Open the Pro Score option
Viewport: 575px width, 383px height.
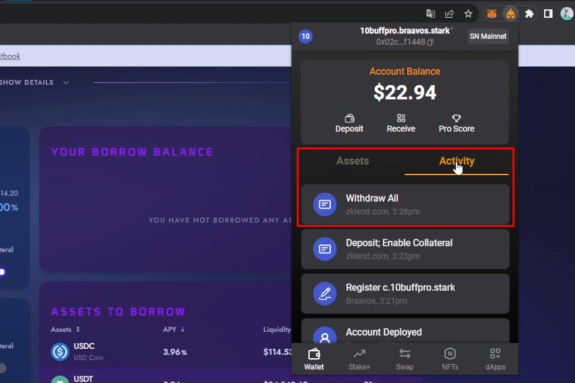(456, 123)
